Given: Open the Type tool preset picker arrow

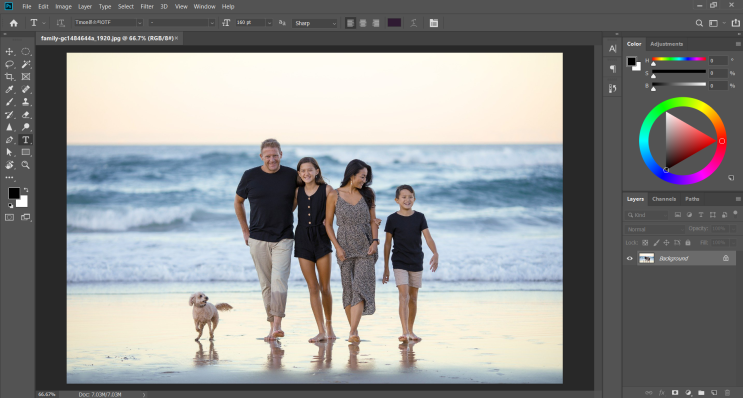Looking at the screenshot, I should [44, 23].
